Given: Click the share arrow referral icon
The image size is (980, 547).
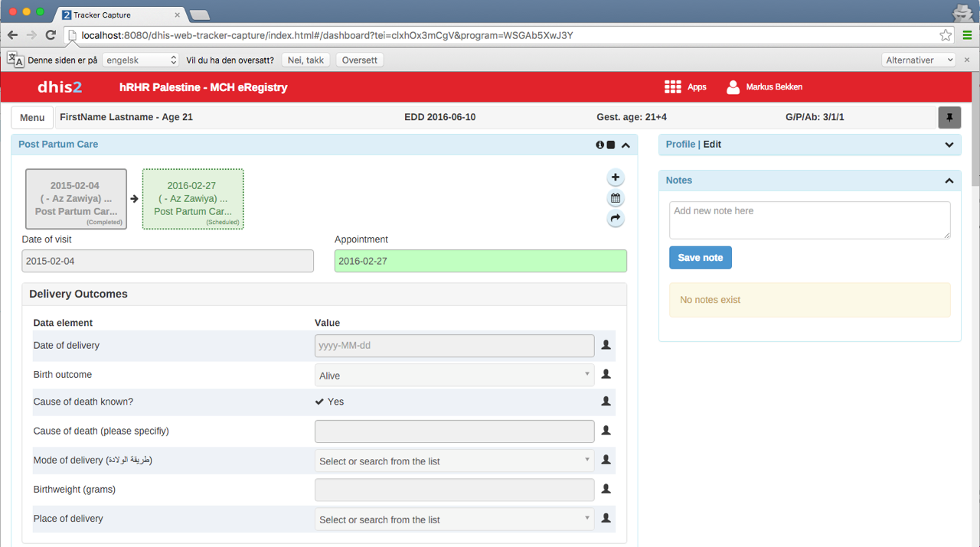Looking at the screenshot, I should tap(615, 219).
